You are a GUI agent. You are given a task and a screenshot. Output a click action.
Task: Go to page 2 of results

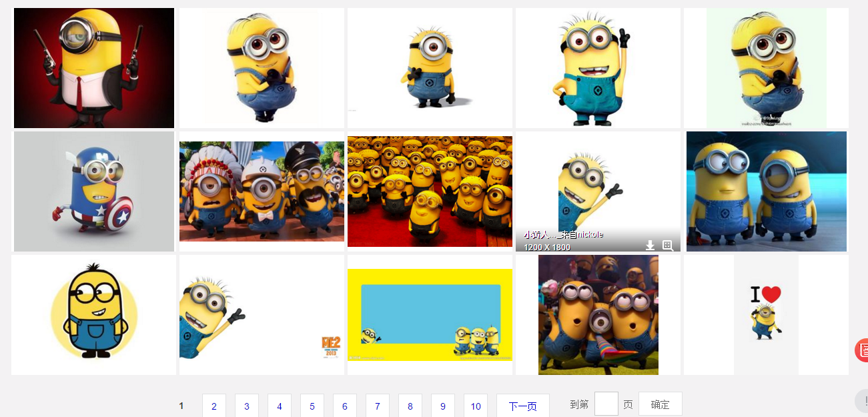click(x=214, y=406)
